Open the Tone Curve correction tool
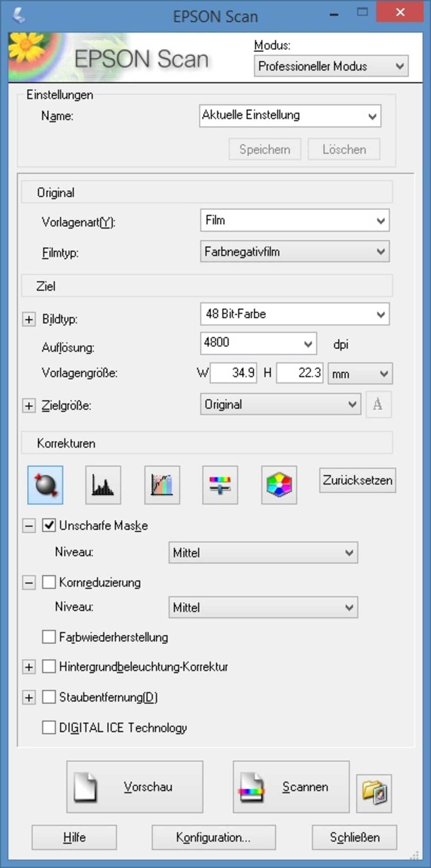431x868 pixels. coord(162,485)
